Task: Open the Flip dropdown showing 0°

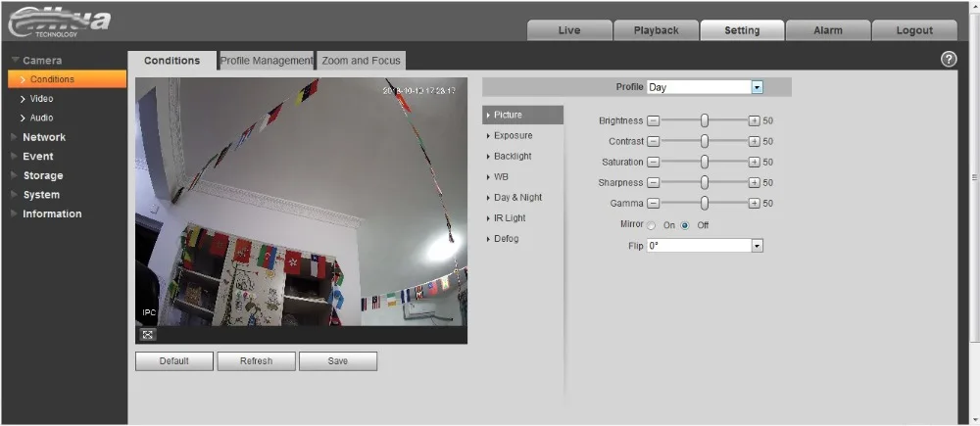Action: tap(705, 246)
